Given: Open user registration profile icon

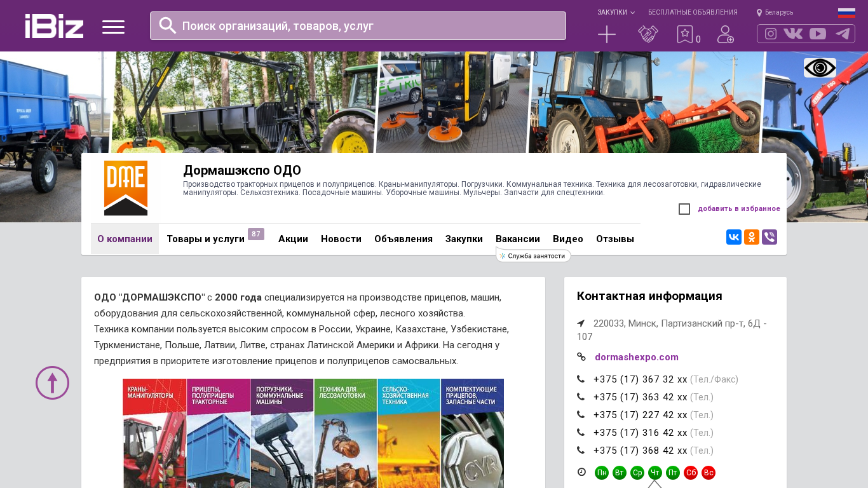Looking at the screenshot, I should point(726,34).
